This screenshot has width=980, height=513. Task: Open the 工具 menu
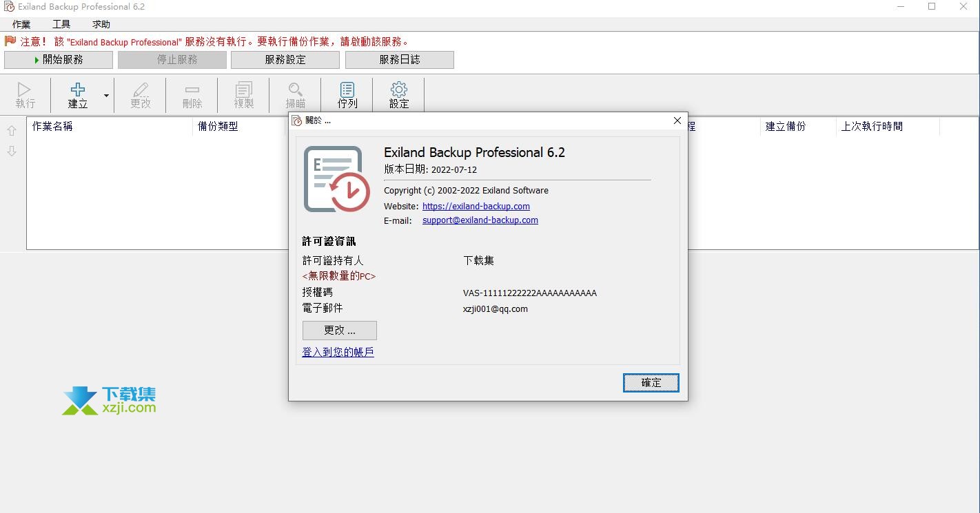61,24
